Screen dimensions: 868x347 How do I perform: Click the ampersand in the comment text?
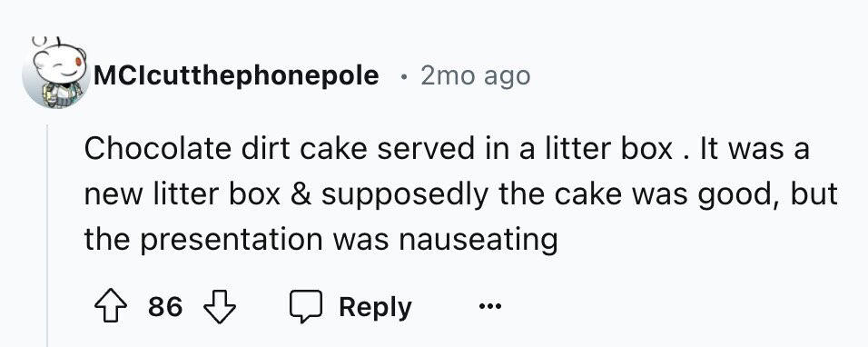point(301,194)
